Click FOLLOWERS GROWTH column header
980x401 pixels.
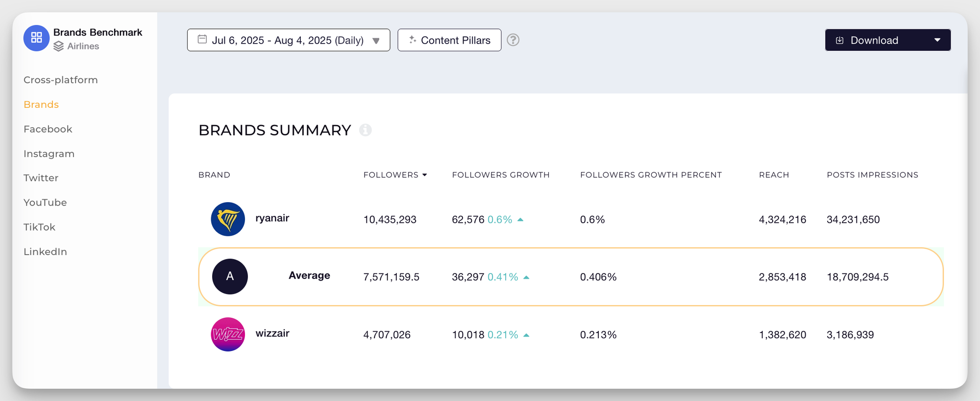501,175
